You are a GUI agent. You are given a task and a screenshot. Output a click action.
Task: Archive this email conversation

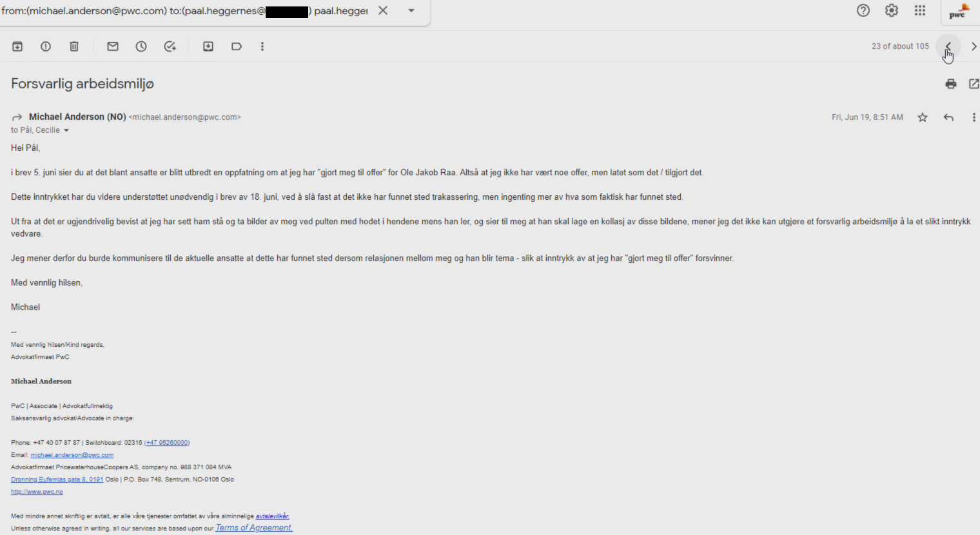[x=17, y=46]
